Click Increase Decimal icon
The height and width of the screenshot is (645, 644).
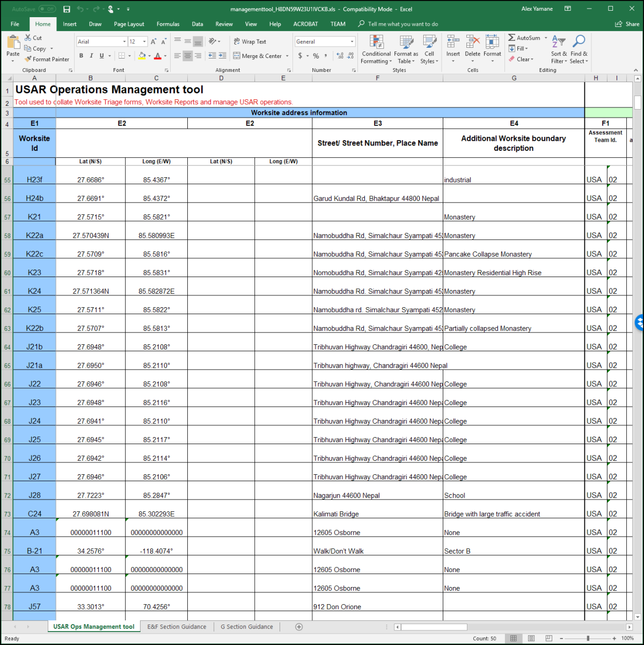[x=340, y=55]
